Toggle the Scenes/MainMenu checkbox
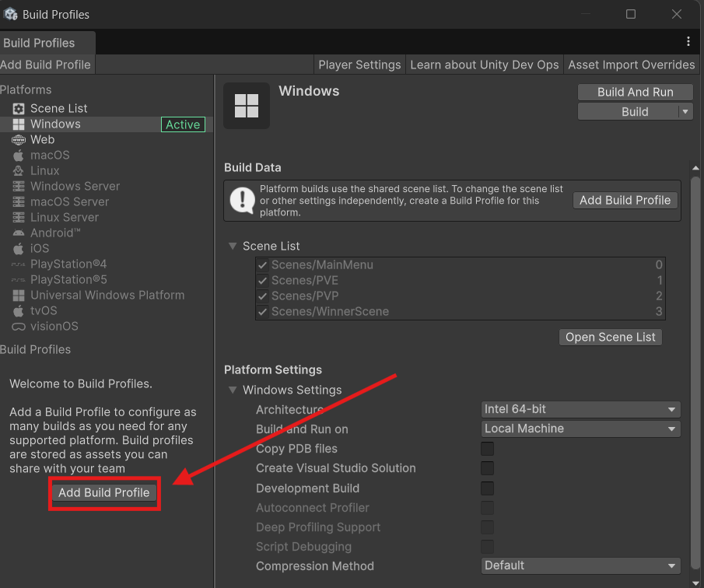704x588 pixels. click(x=262, y=265)
